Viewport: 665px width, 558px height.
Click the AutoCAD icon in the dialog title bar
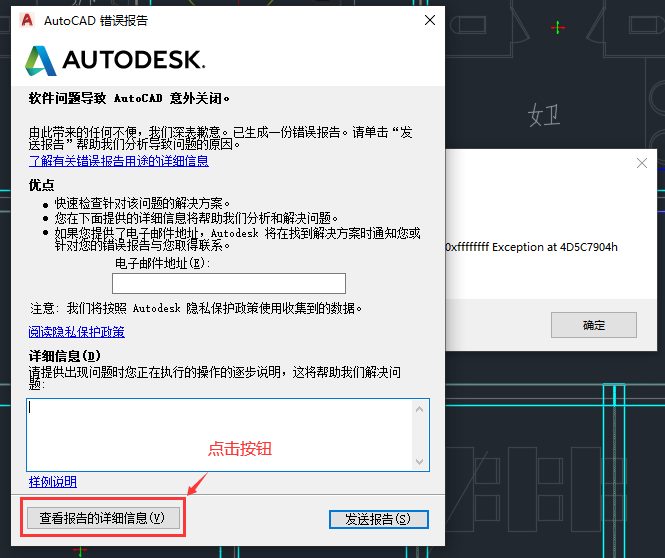pos(27,20)
